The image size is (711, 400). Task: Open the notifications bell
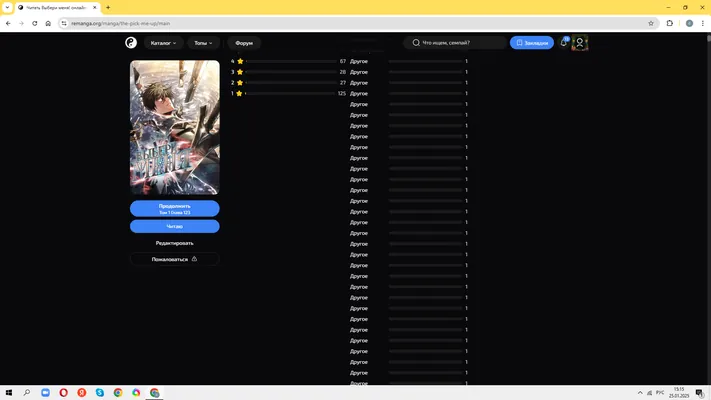tap(564, 43)
